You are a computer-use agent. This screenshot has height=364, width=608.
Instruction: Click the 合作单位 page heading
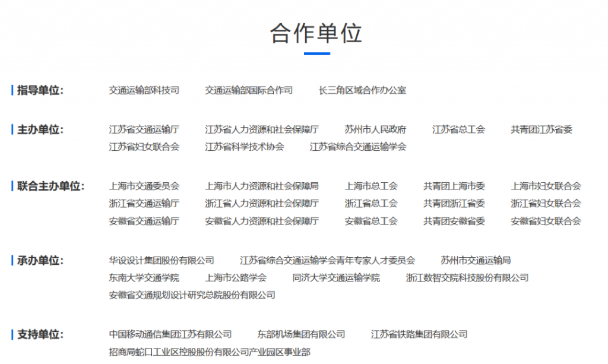tap(316, 33)
